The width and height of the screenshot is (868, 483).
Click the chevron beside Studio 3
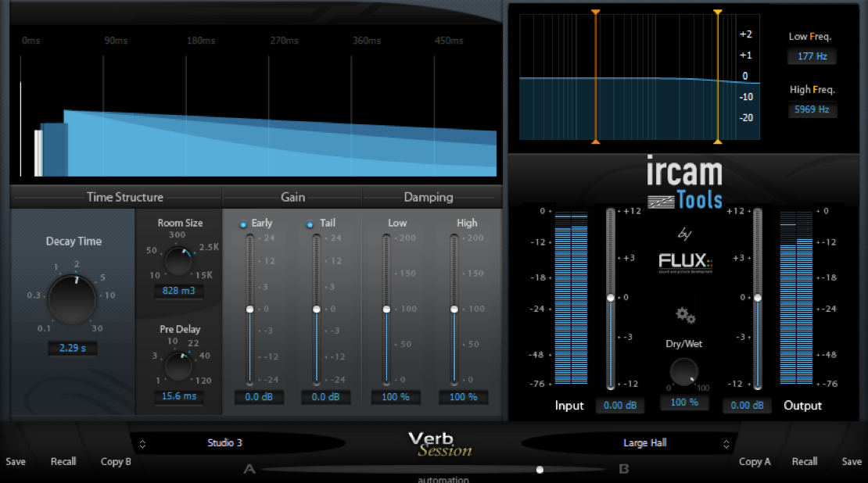142,443
